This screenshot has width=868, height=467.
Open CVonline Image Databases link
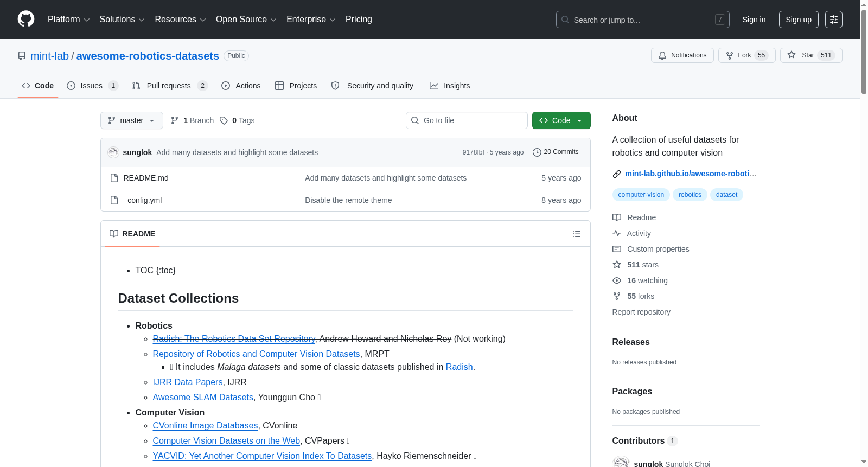[206, 426]
